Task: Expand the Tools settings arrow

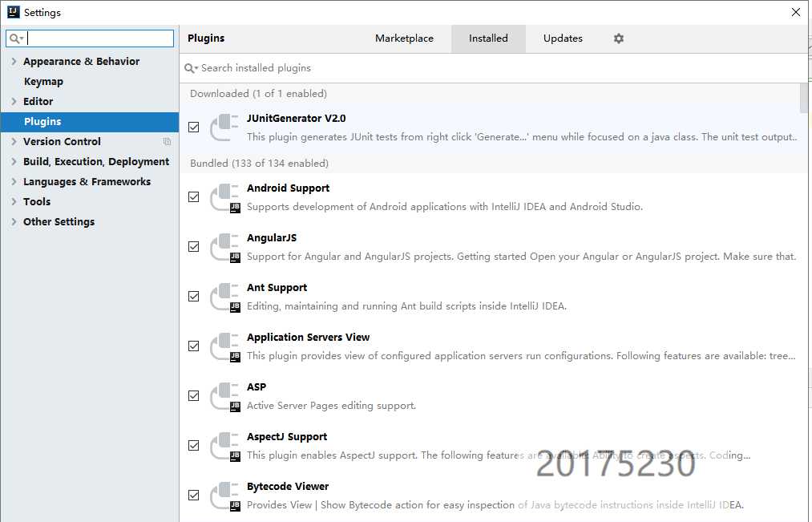Action: click(x=14, y=201)
